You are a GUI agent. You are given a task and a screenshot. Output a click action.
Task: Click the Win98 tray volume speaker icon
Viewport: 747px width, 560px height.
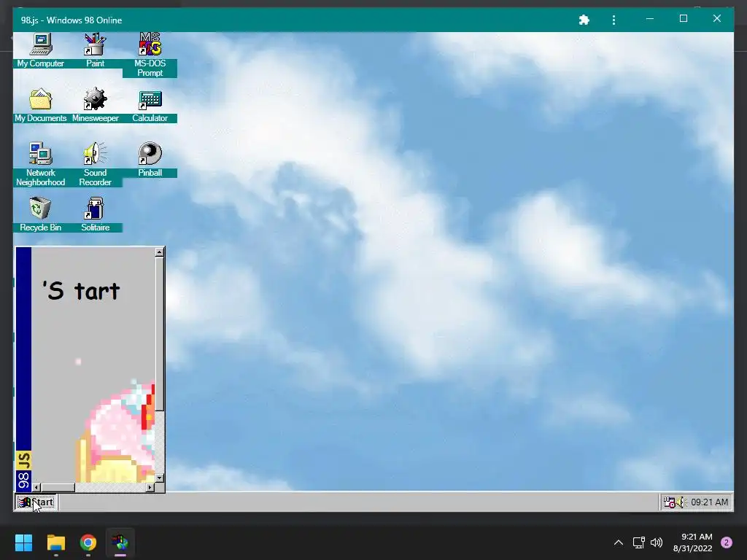681,502
